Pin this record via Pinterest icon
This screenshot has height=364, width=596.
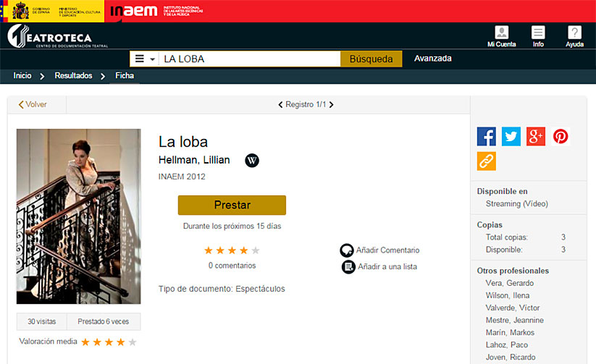point(561,136)
